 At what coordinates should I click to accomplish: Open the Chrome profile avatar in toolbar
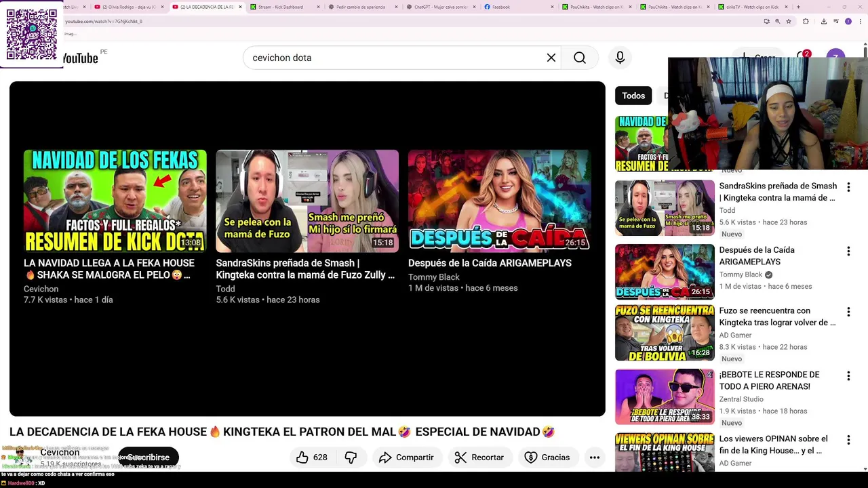[848, 21]
